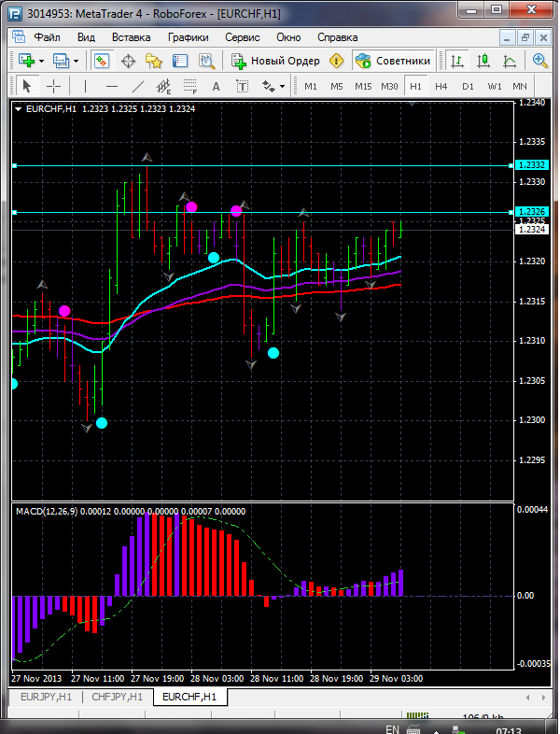The height and width of the screenshot is (734, 560).
Task: Choose the Equidistant Channel tool
Action: 163,86
